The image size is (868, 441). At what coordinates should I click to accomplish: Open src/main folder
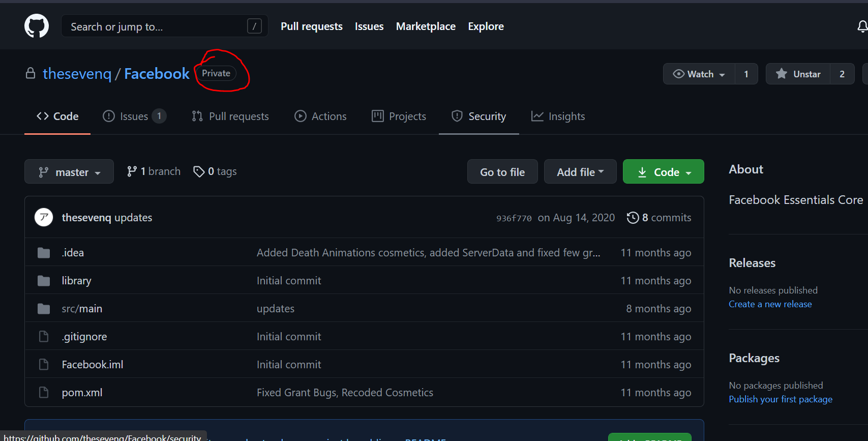coord(82,309)
